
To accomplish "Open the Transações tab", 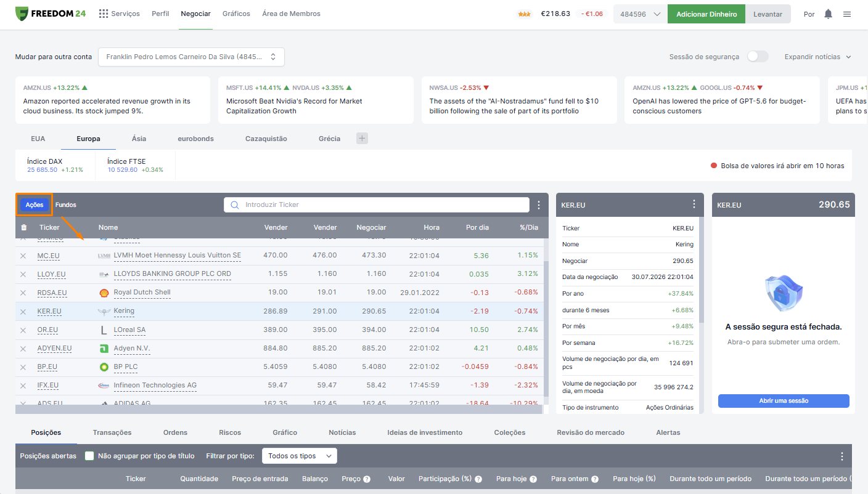I will (112, 432).
